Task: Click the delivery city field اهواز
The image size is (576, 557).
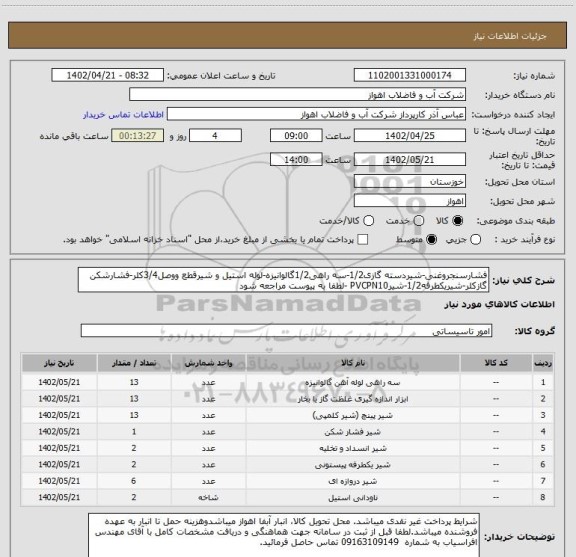Action: 410,201
